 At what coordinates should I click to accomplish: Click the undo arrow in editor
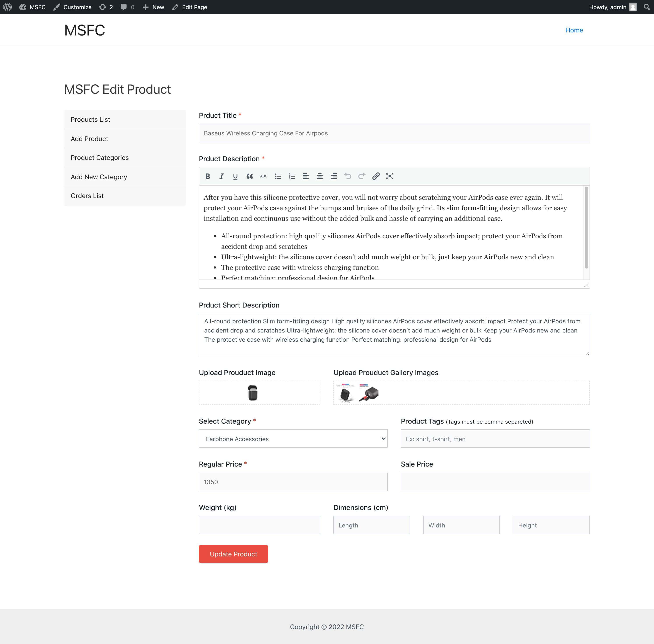tap(348, 176)
